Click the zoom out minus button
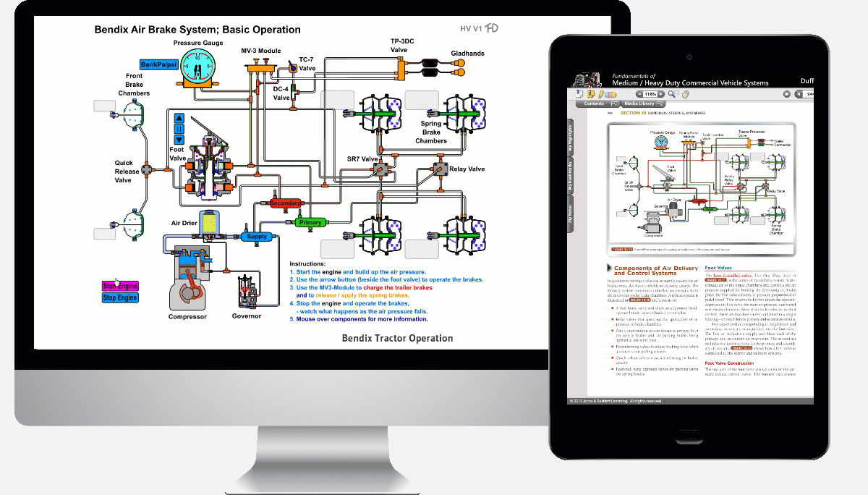The width and height of the screenshot is (868, 495). 639,94
